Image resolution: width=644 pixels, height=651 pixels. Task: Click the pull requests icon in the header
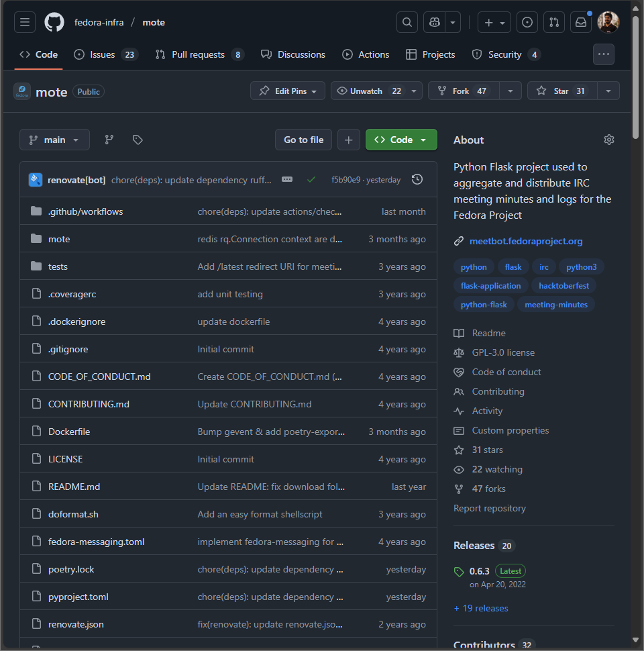coord(553,22)
